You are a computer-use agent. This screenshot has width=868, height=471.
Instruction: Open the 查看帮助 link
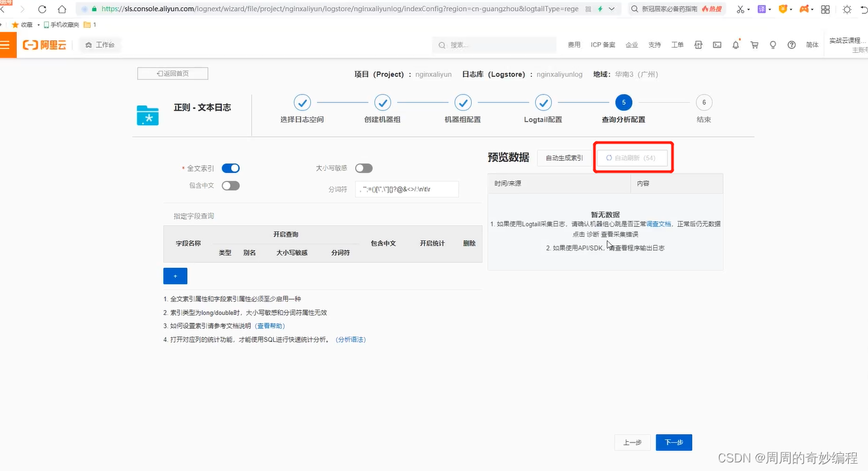269,325
